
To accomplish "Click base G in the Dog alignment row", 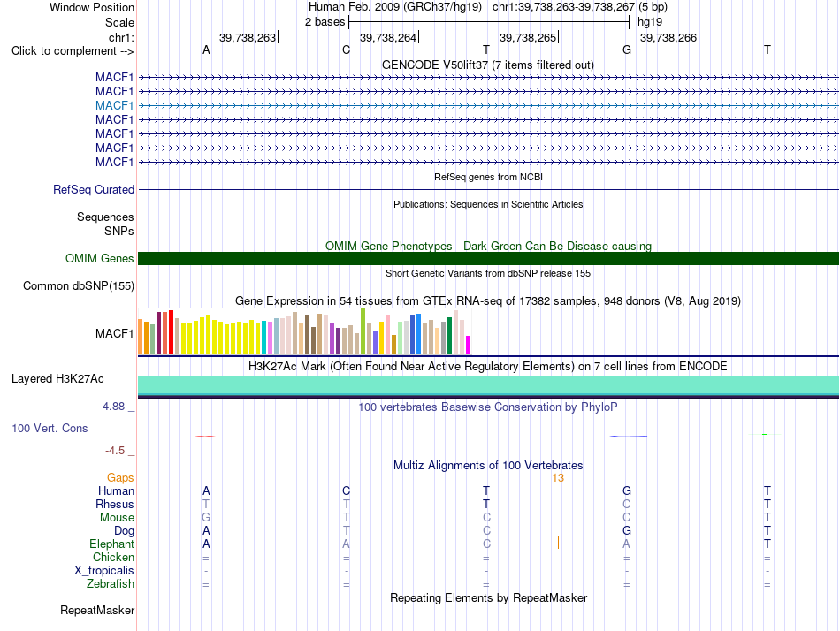I will 627,530.
